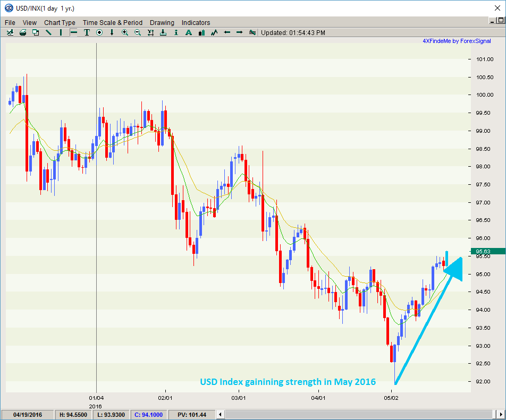The image size is (506, 420).
Task: Click the 05/02 date axis label
Action: [391, 398]
